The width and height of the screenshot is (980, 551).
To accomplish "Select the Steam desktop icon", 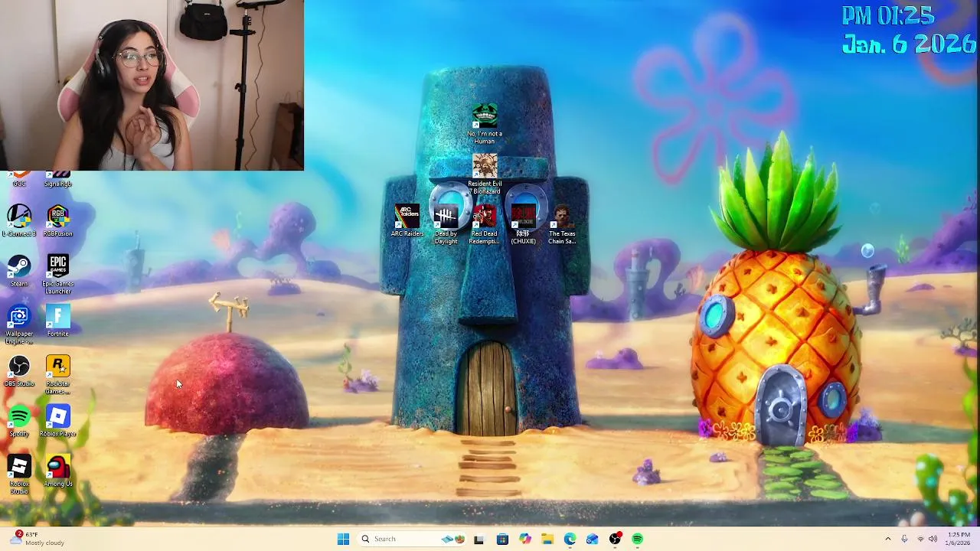I will pos(19,271).
